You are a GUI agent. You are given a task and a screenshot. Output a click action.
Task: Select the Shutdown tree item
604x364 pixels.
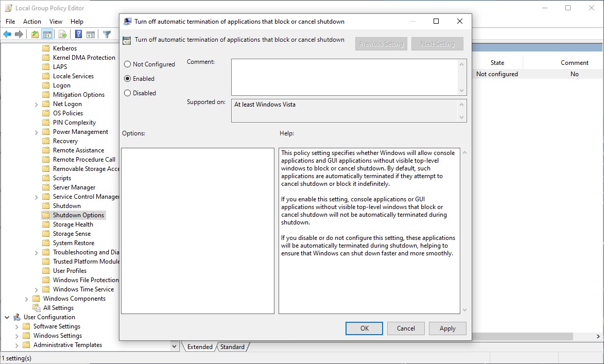click(66, 206)
